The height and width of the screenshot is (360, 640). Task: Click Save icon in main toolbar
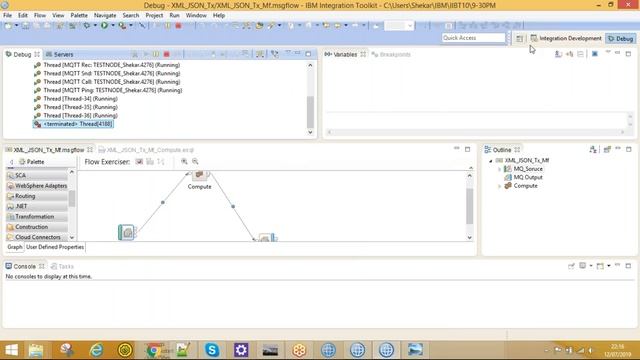(x=25, y=25)
